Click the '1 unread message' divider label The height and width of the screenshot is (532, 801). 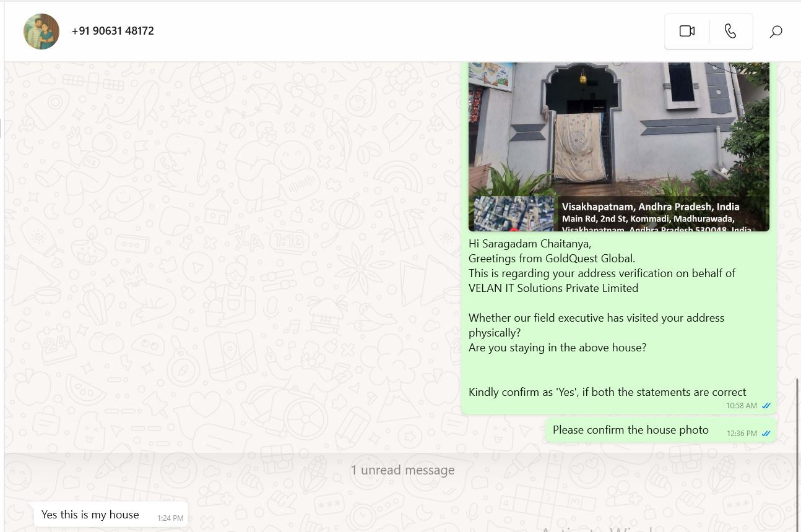point(402,470)
